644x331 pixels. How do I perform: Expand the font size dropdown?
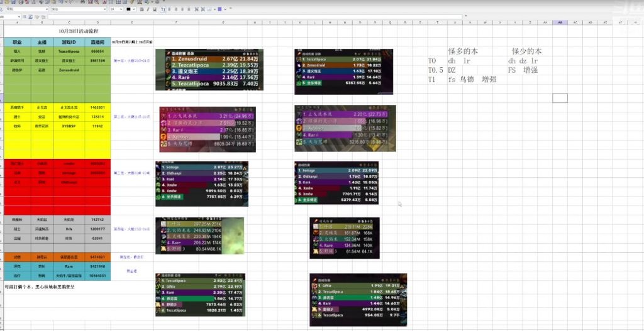pyautogui.click(x=121, y=9)
